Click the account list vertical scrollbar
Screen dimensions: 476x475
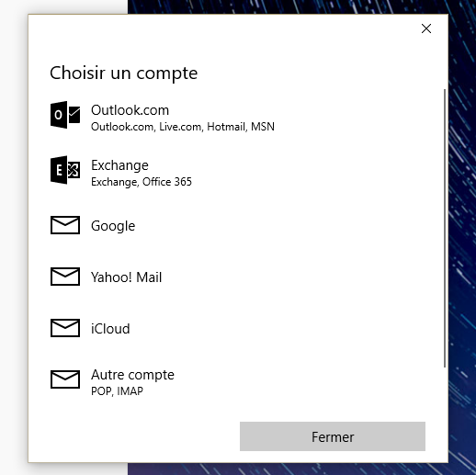(x=445, y=228)
